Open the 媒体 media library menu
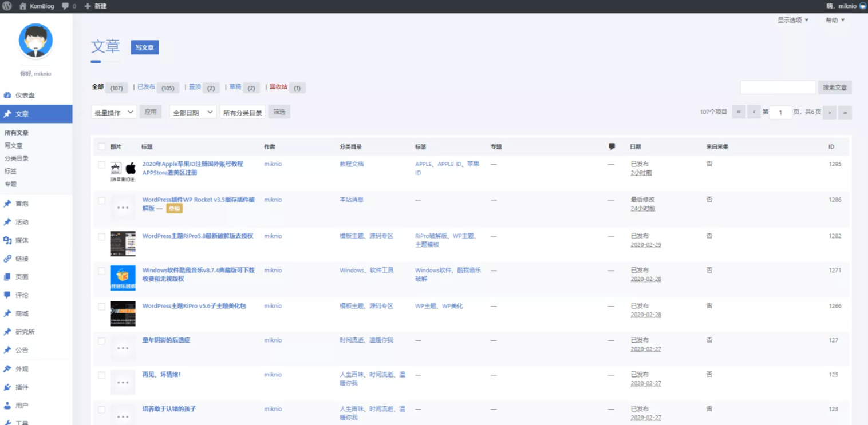 [22, 240]
